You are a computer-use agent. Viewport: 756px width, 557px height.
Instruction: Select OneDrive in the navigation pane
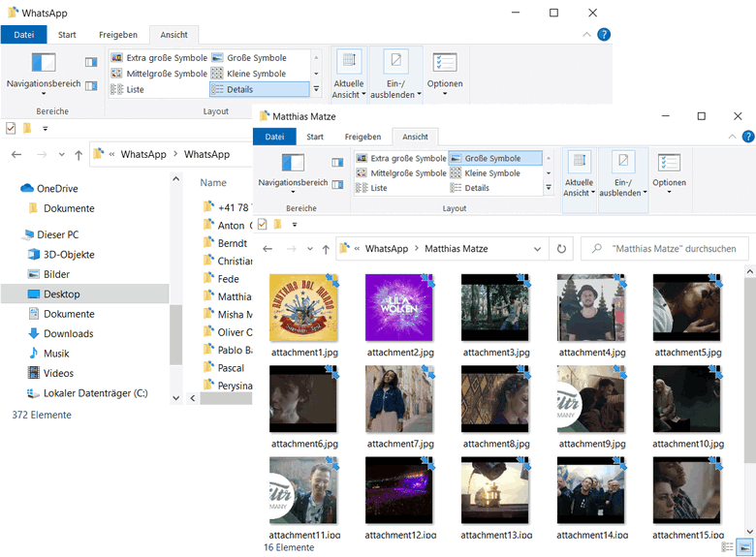tap(48, 188)
